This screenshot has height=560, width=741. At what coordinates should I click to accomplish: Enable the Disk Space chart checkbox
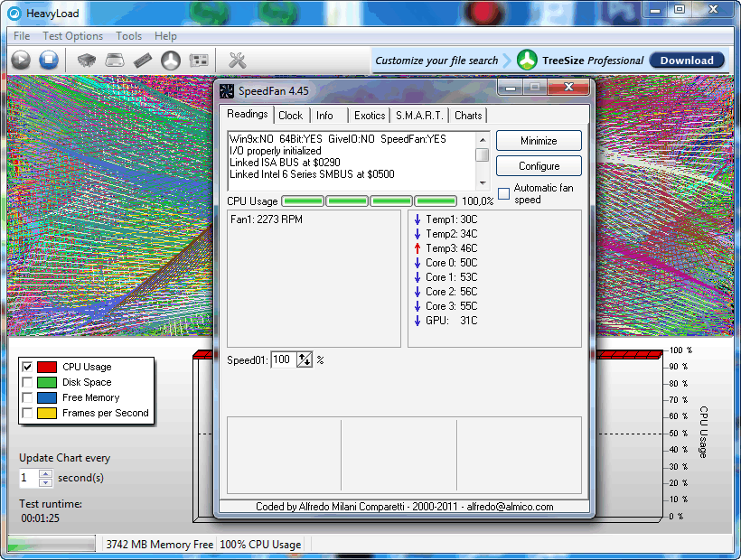pos(27,382)
